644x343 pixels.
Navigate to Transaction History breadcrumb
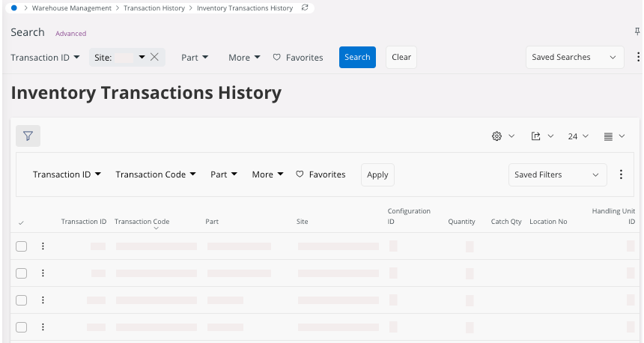[x=154, y=7]
